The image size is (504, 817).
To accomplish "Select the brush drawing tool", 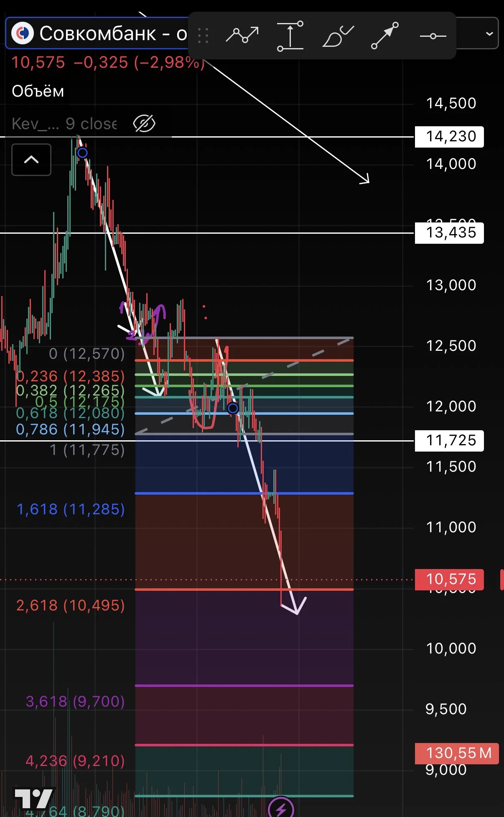I will (x=338, y=36).
